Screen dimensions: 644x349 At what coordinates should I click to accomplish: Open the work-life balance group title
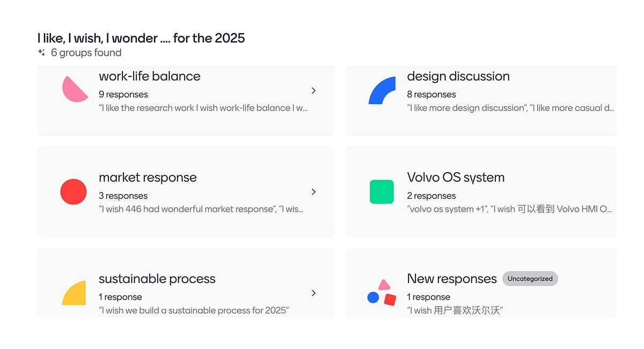click(x=149, y=76)
